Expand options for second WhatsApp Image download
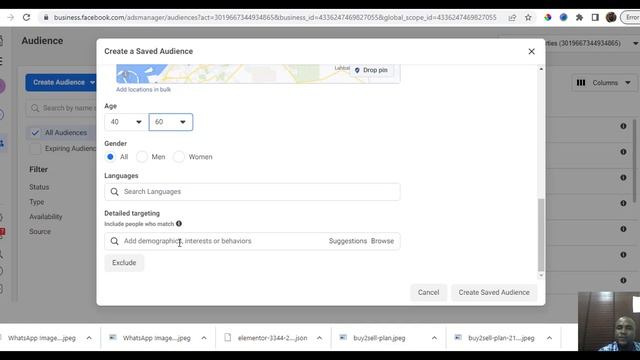This screenshot has height=360, width=640. 204,338
